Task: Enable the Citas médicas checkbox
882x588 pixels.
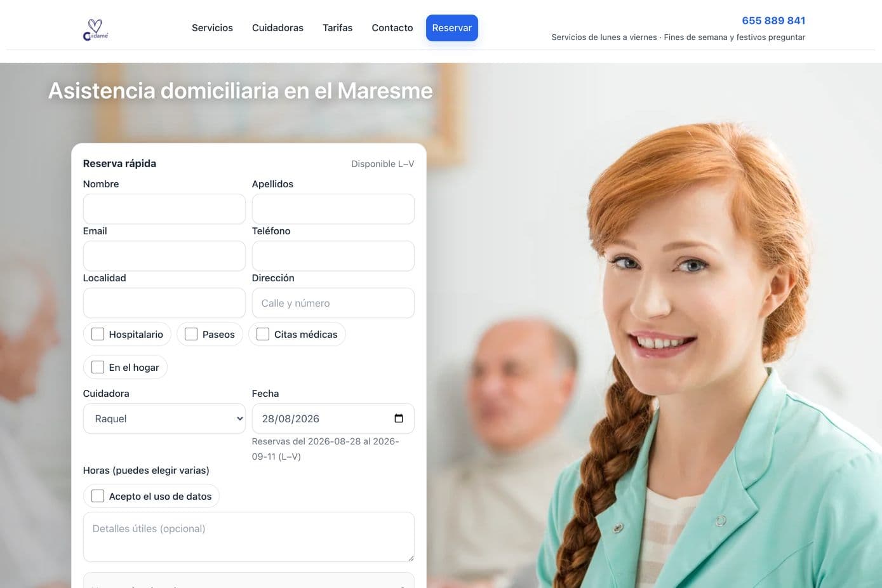Action: pos(263,334)
